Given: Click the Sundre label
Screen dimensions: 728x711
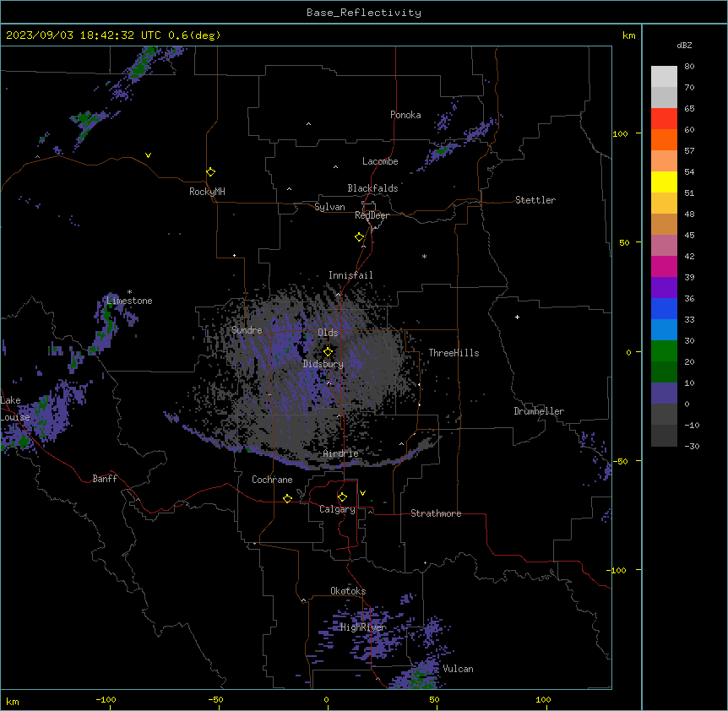Looking at the screenshot, I should 247,330.
